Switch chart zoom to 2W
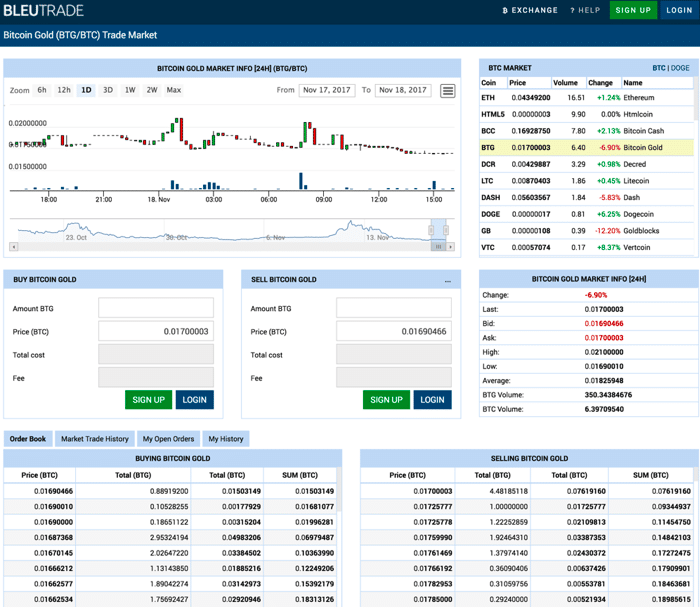700x611 pixels. 152,90
